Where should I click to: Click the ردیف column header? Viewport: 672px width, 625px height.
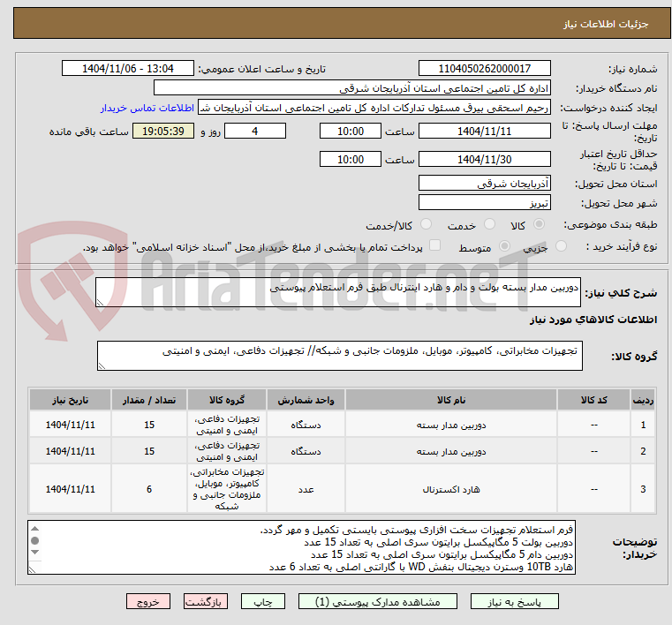643,400
